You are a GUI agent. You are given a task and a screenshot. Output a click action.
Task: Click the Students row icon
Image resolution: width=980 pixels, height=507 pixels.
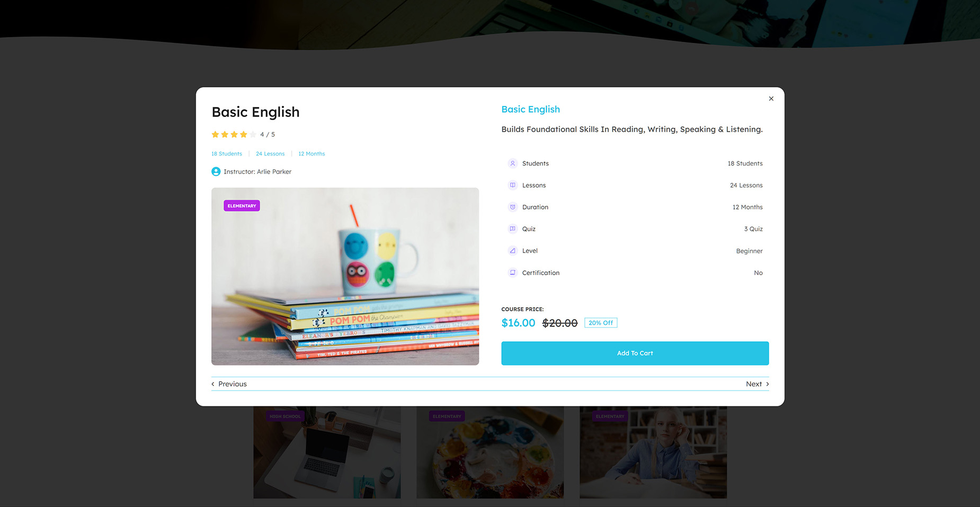coord(512,164)
